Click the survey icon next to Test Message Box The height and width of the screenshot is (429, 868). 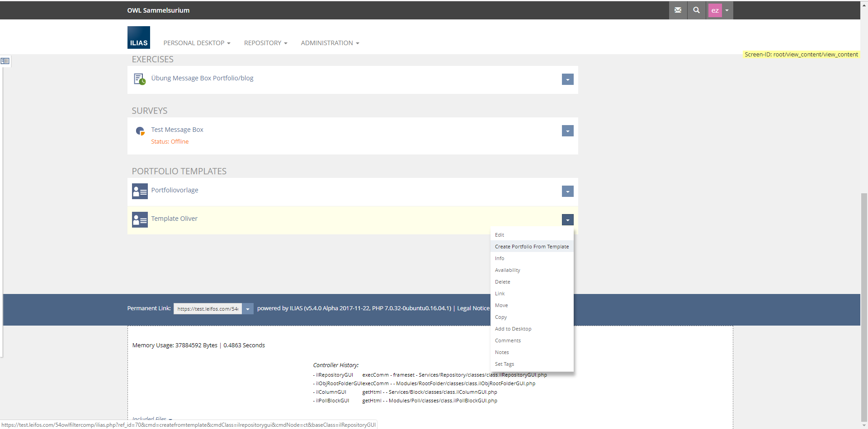click(140, 131)
